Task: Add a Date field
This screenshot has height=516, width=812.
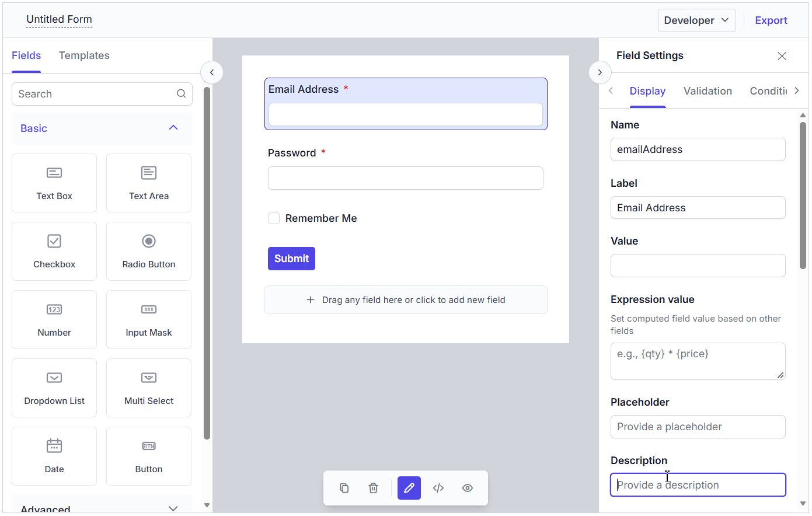Action: coord(54,456)
